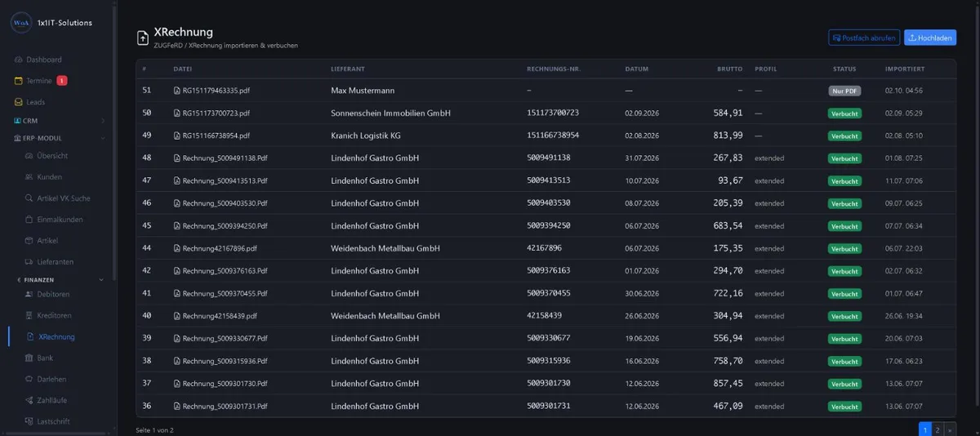
Task: Click the Verbucht badge for Sonnenschein Immobilien
Action: click(x=844, y=113)
